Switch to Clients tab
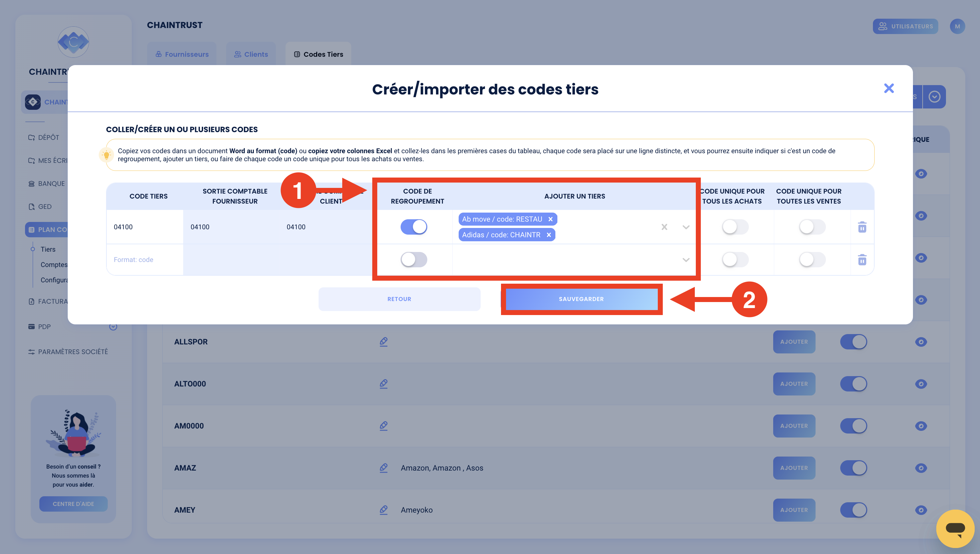Viewport: 980px width, 554px height. [x=251, y=54]
